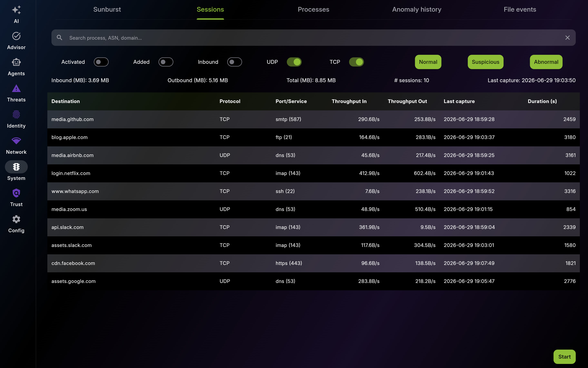Open the Trust shield icon
Viewport: 588px width, 368px height.
pyautogui.click(x=16, y=193)
